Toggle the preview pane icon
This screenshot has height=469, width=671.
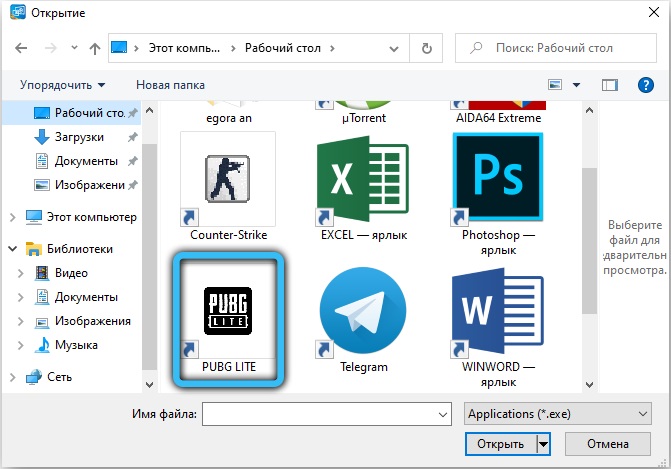pyautogui.click(x=609, y=85)
